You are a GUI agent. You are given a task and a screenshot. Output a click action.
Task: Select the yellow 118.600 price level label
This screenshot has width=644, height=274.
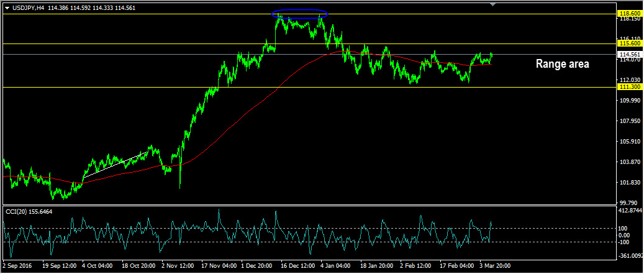point(630,14)
